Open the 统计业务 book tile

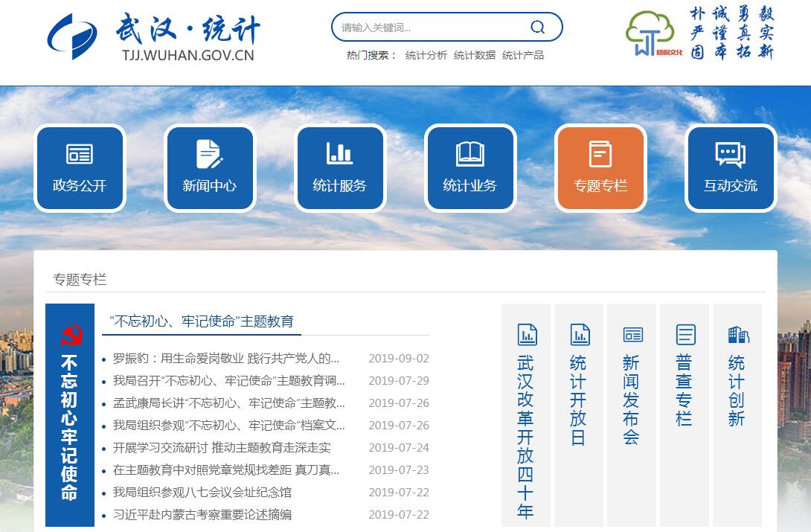click(x=469, y=168)
